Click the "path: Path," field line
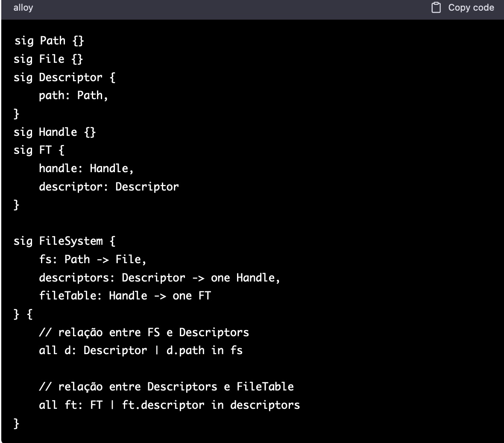This screenshot has width=504, height=443. tap(73, 95)
